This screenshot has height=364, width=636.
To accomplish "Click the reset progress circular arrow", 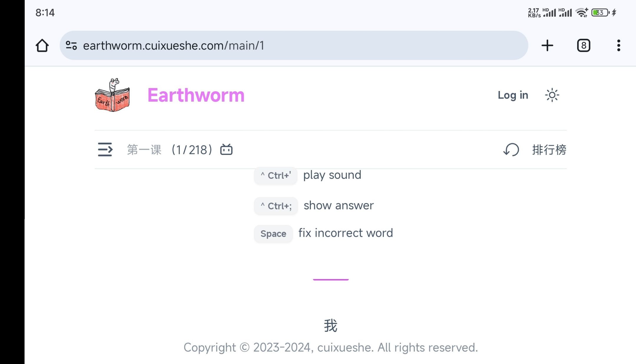I will tap(511, 150).
